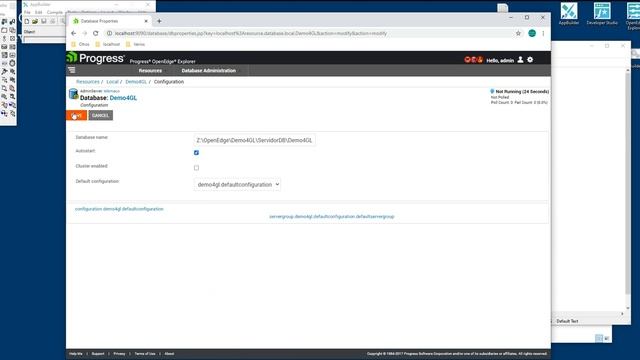
Task: Click the browser back arrow
Action: [73, 33]
